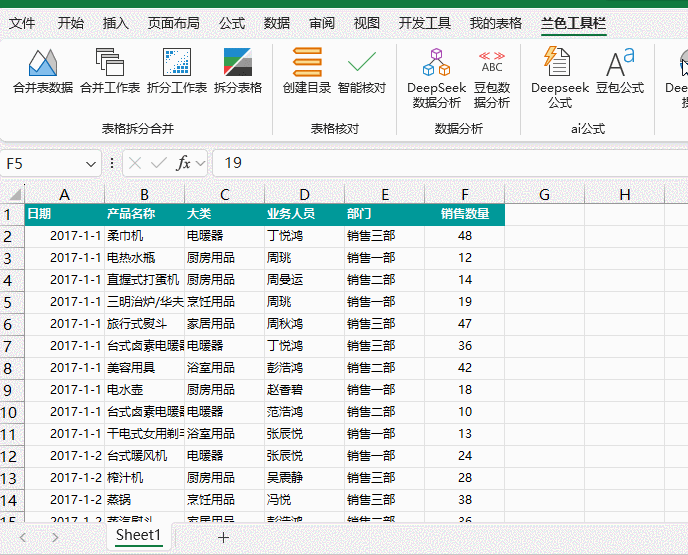
Task: Switch to the 插入 tab
Action: [115, 23]
